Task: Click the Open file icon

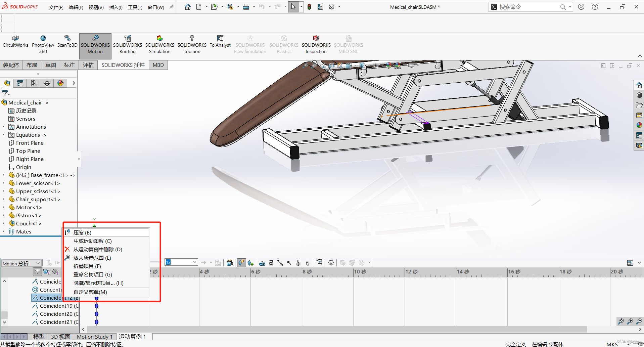Action: pos(214,7)
